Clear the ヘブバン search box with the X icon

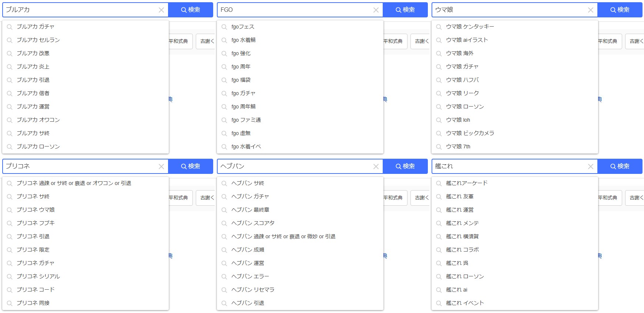(x=376, y=166)
